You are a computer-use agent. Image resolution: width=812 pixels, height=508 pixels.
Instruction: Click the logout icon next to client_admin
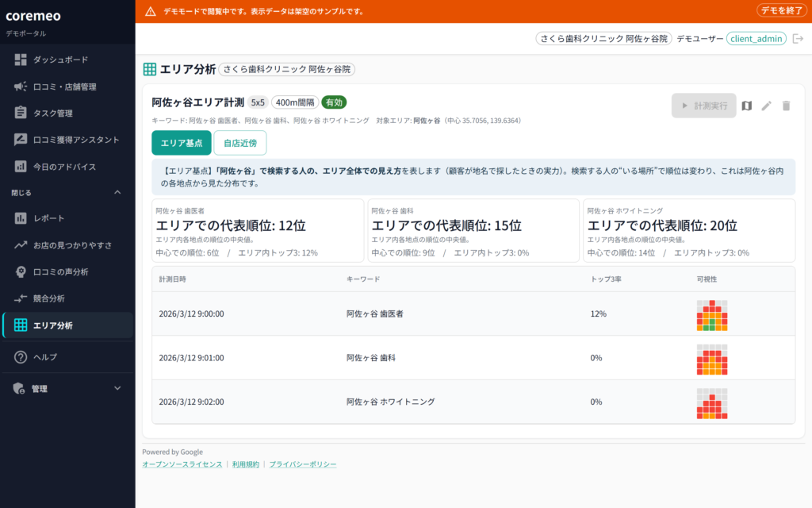click(798, 38)
